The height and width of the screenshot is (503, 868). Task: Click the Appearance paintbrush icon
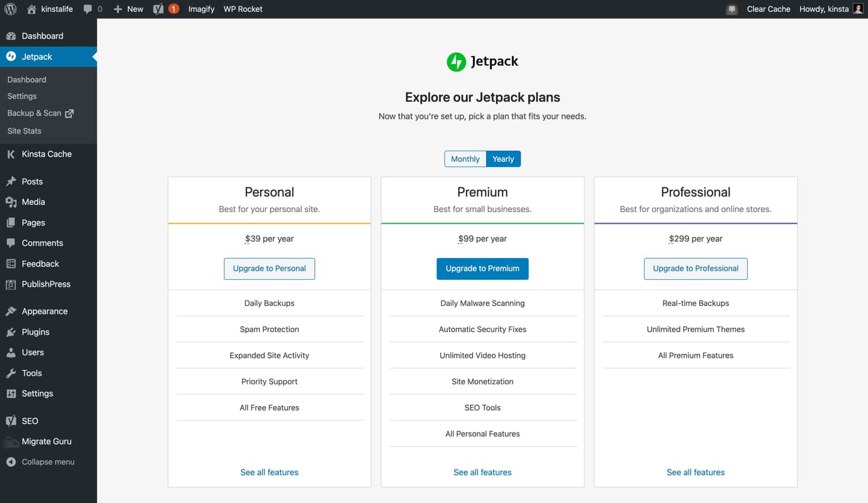pyautogui.click(x=12, y=311)
